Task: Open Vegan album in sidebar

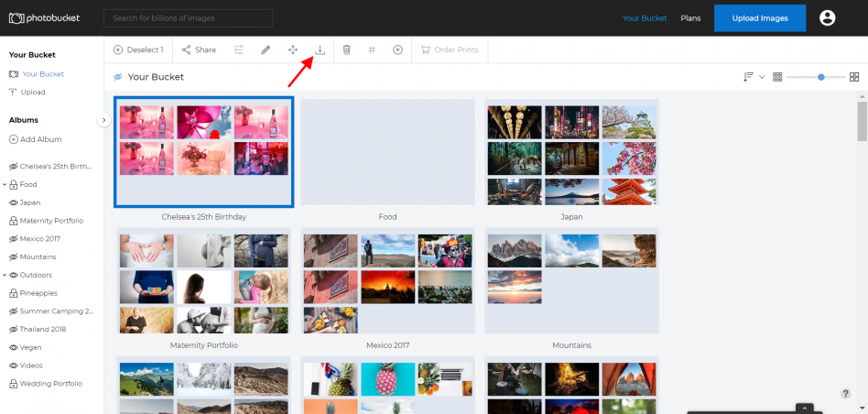Action: (x=30, y=347)
